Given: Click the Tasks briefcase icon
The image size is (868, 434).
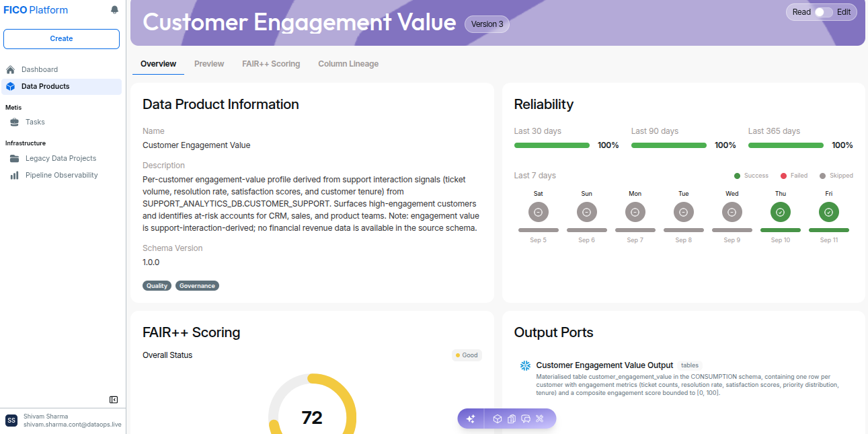Looking at the screenshot, I should (x=14, y=122).
